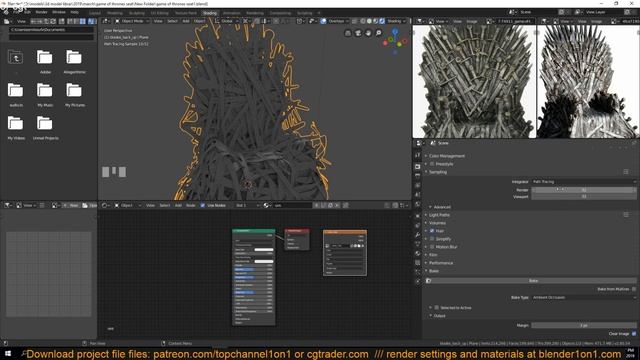Enable Selected to Active checkbox
Viewport: 640px width, 360px height.
436,307
